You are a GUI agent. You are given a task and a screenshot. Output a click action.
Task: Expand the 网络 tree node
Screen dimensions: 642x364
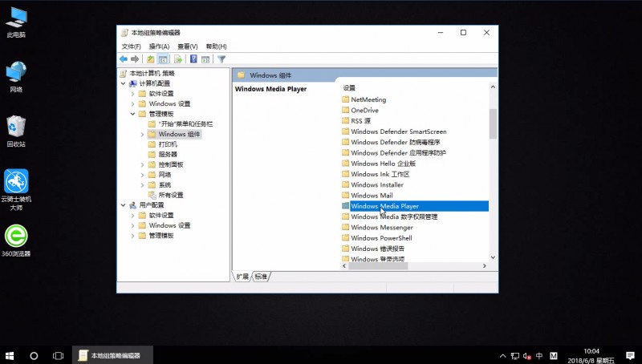143,175
